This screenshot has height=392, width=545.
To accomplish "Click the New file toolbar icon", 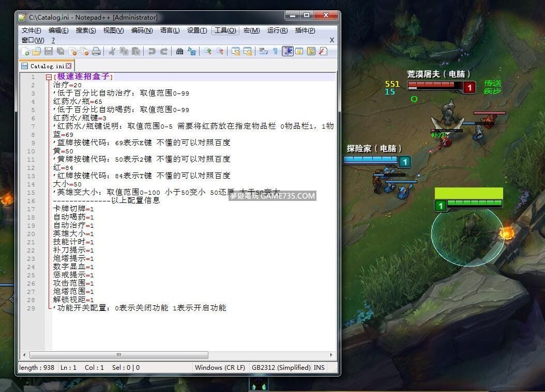I will pyautogui.click(x=25, y=52).
